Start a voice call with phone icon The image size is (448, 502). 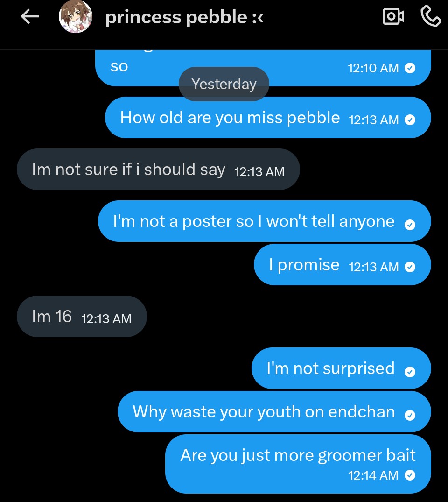click(430, 17)
